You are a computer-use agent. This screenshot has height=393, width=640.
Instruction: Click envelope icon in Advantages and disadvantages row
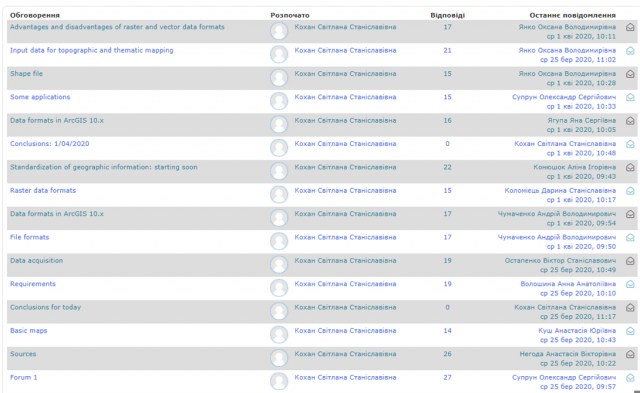(630, 27)
